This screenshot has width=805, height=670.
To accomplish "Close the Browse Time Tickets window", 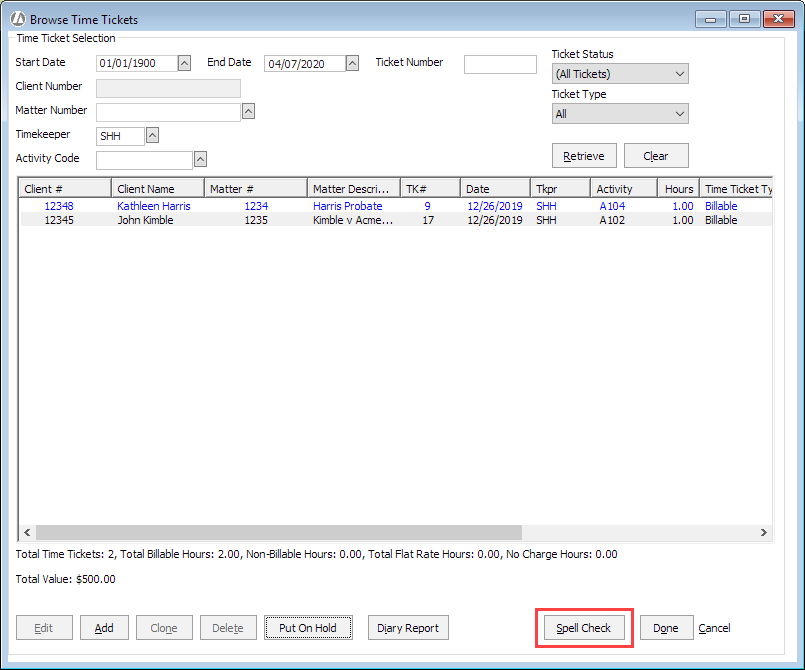I will 779,19.
